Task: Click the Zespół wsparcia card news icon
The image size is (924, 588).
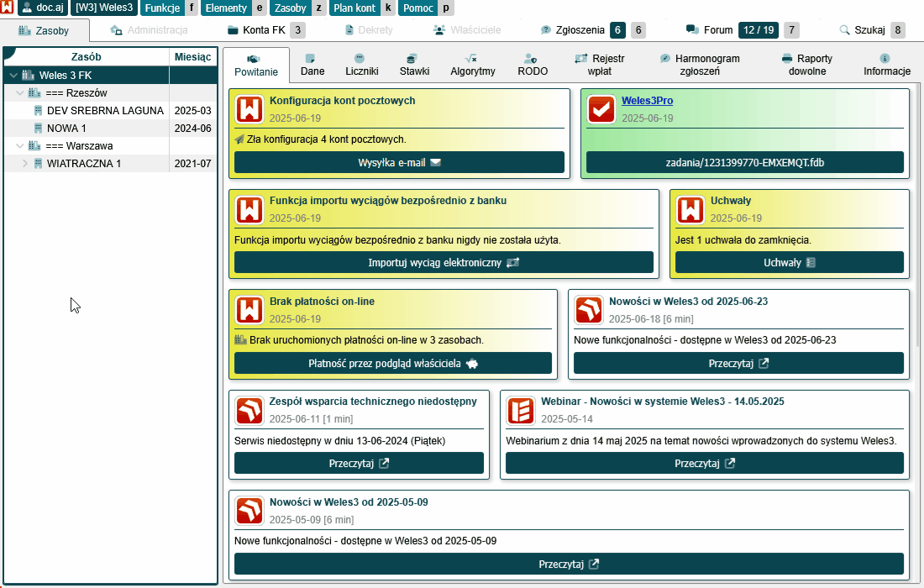Action: pyautogui.click(x=249, y=411)
